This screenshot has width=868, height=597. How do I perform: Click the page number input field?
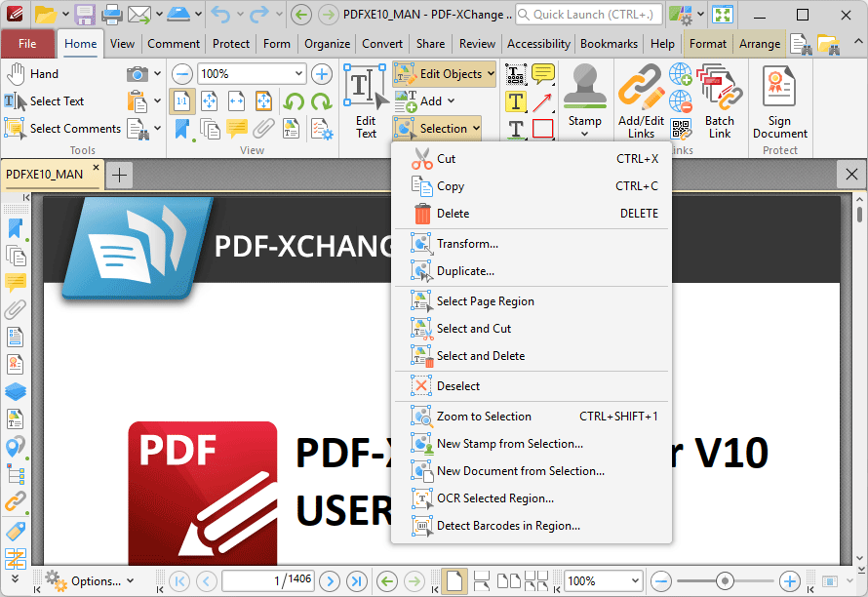click(x=268, y=581)
